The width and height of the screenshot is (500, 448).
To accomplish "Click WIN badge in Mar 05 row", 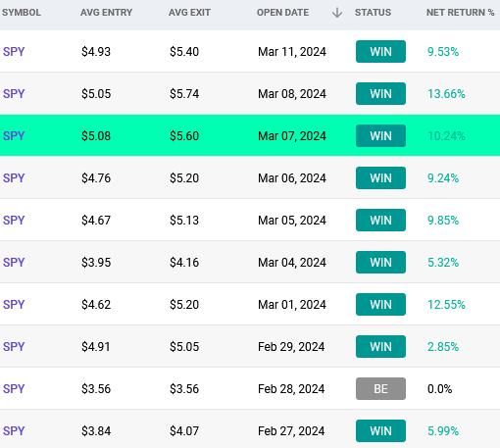I will coord(380,221).
